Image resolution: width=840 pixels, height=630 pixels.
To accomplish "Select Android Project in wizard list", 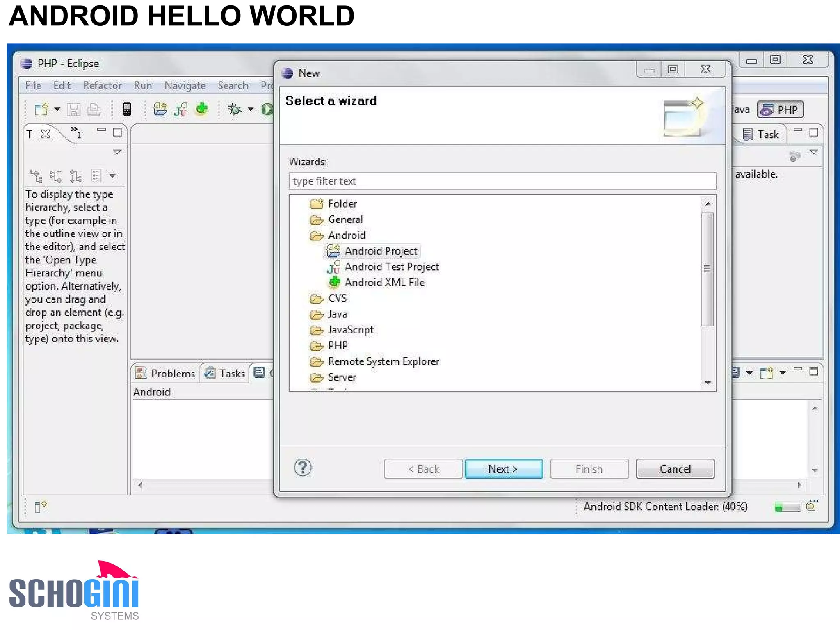I will [373, 251].
